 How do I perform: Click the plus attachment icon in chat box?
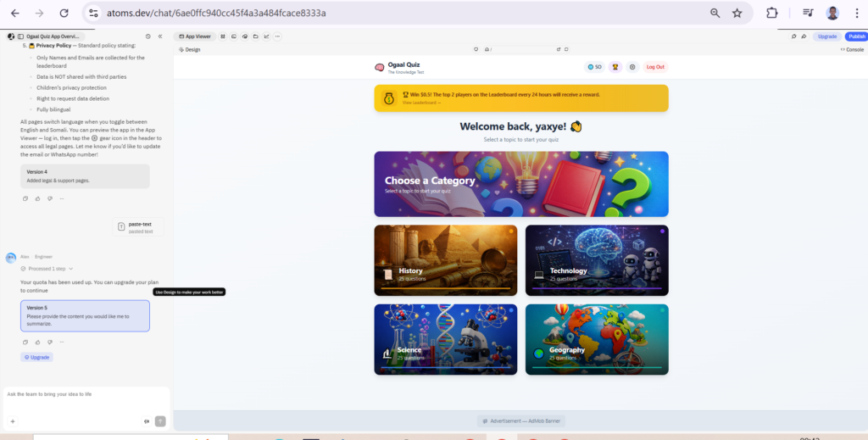[x=13, y=421]
